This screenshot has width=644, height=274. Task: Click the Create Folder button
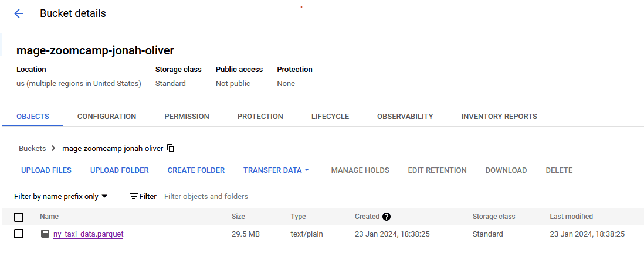click(196, 170)
